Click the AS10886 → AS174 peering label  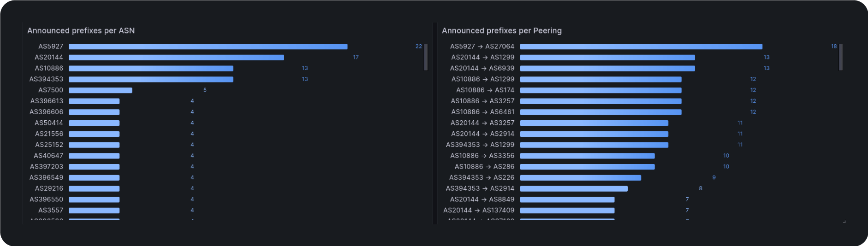tap(485, 90)
